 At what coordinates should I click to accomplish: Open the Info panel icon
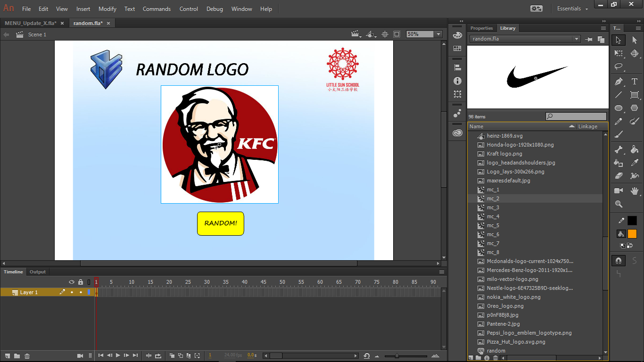point(457,81)
